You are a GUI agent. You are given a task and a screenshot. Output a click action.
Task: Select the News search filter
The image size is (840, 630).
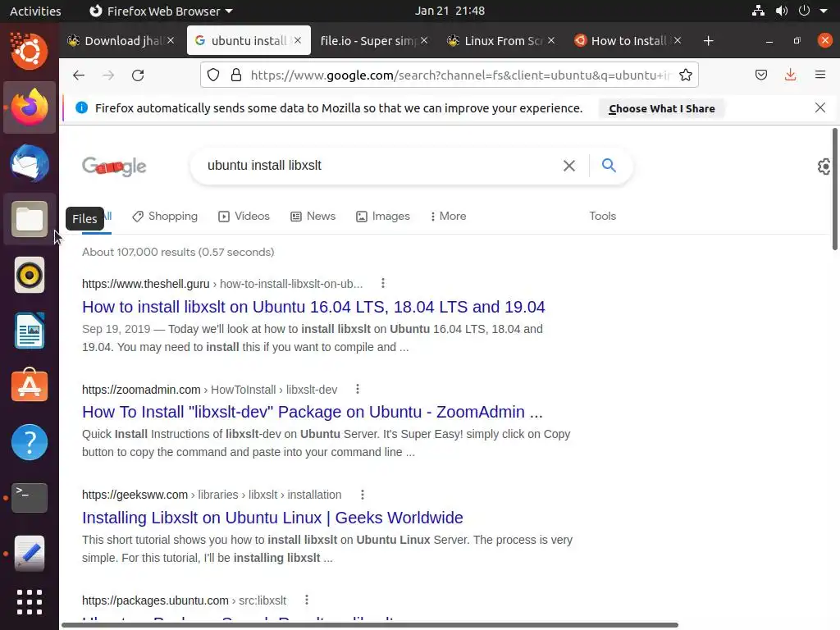313,216
